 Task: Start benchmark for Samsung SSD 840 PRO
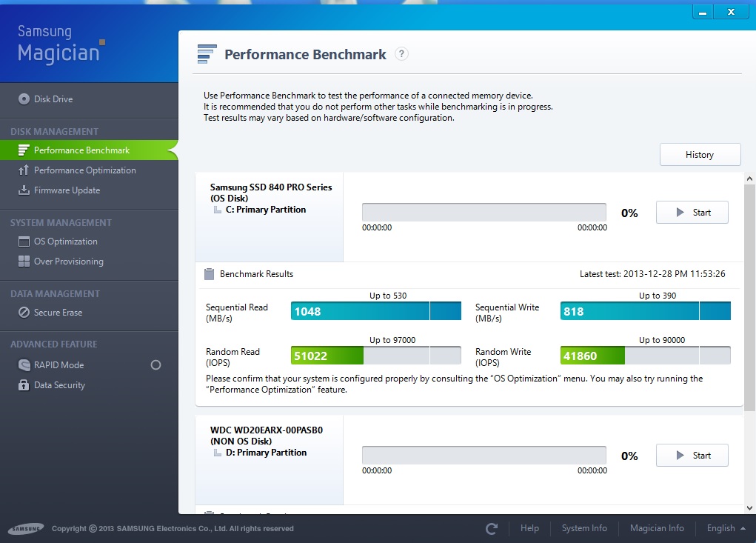pyautogui.click(x=692, y=212)
